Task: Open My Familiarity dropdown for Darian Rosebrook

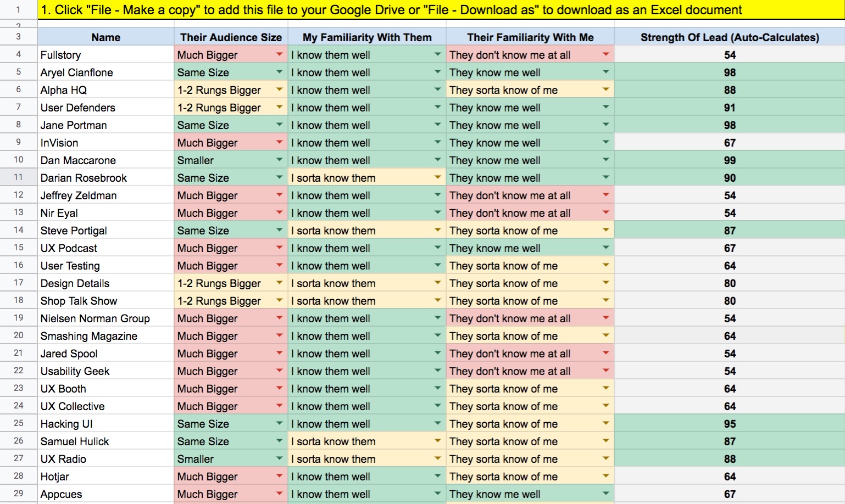Action: coord(437,177)
